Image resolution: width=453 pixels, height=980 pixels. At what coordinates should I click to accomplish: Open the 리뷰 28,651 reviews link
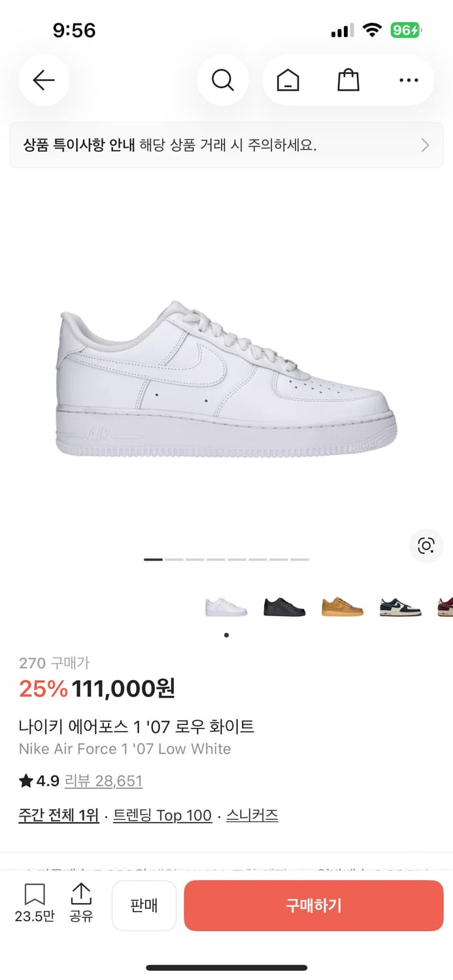tap(103, 781)
